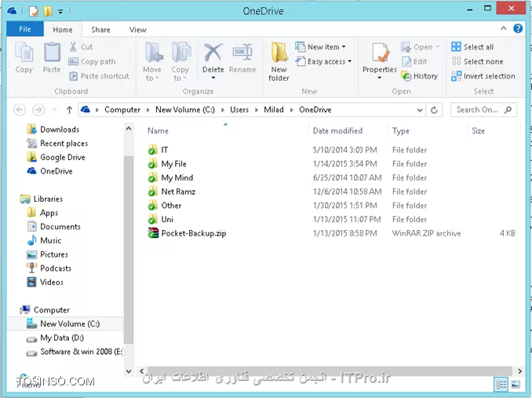Screen dimensions: 532x398
Task: Click the Properties icon
Action: coord(380,53)
